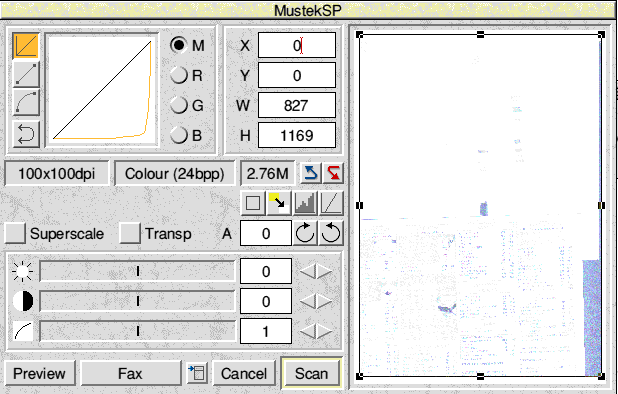Click the Fax button
Image resolution: width=618 pixels, height=394 pixels.
pyautogui.click(x=130, y=373)
